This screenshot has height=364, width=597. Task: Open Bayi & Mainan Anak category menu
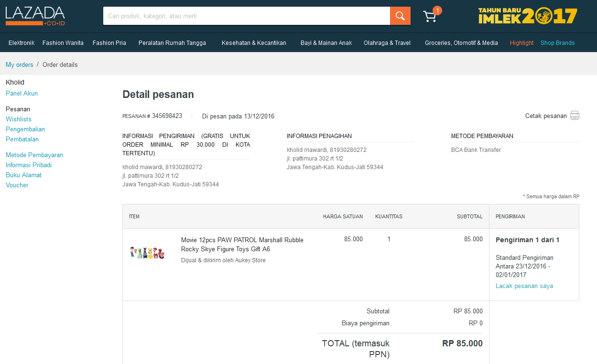(x=326, y=43)
